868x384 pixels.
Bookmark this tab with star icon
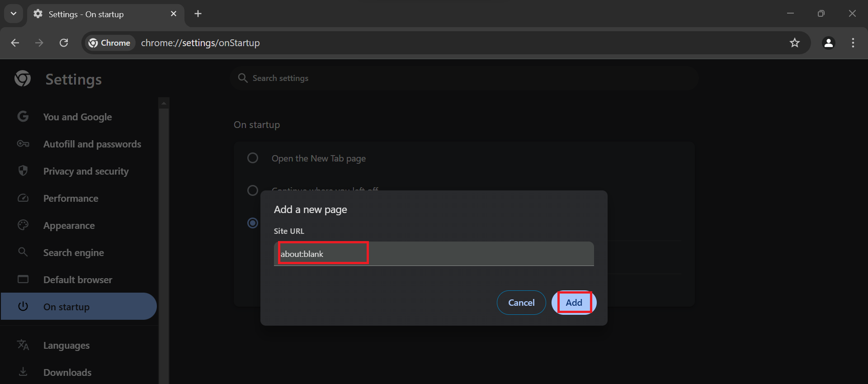(795, 43)
